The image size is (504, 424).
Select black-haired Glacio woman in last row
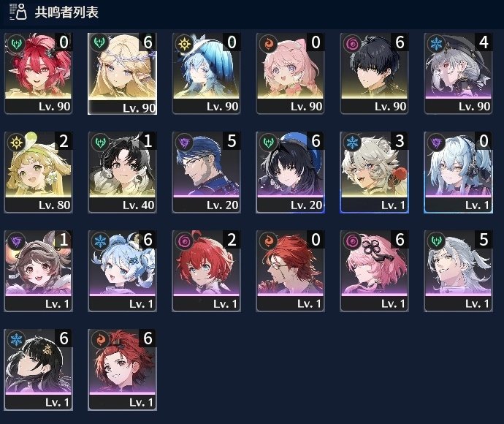pos(38,370)
